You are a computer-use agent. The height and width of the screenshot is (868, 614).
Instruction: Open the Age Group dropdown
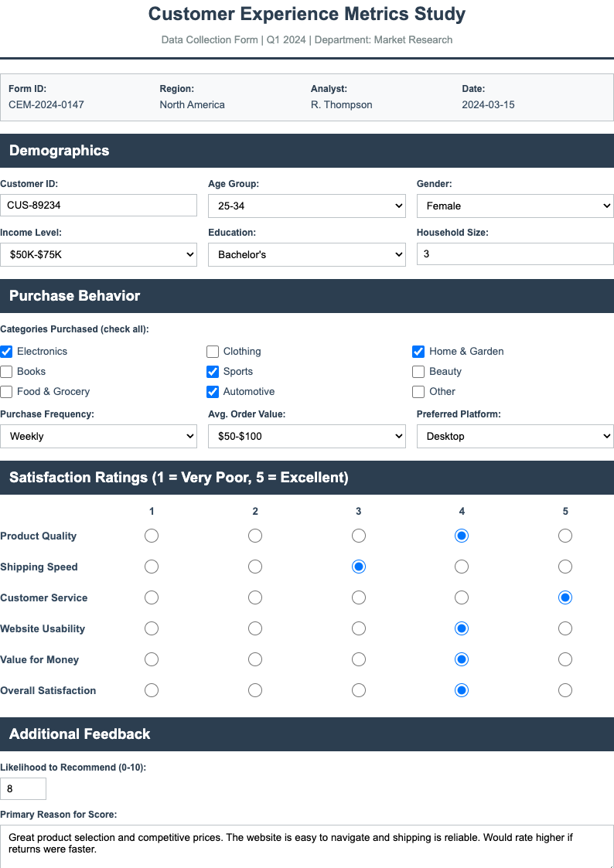306,206
